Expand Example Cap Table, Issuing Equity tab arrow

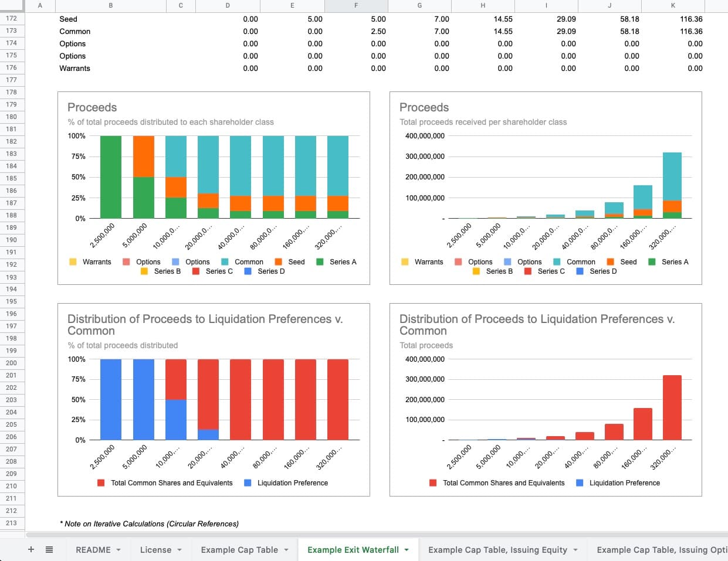pos(575,550)
